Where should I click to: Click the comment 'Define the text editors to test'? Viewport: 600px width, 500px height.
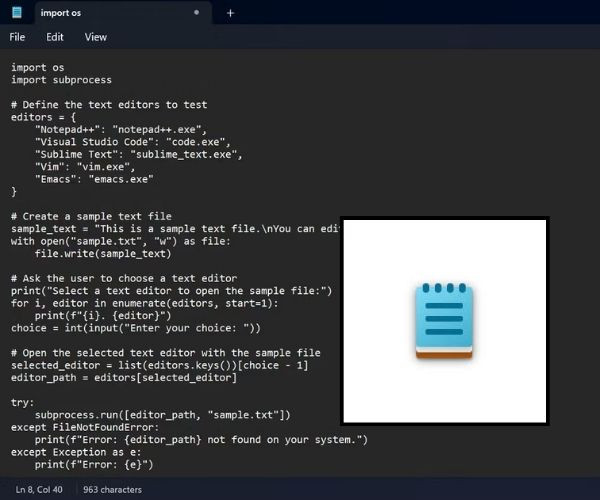(109, 105)
